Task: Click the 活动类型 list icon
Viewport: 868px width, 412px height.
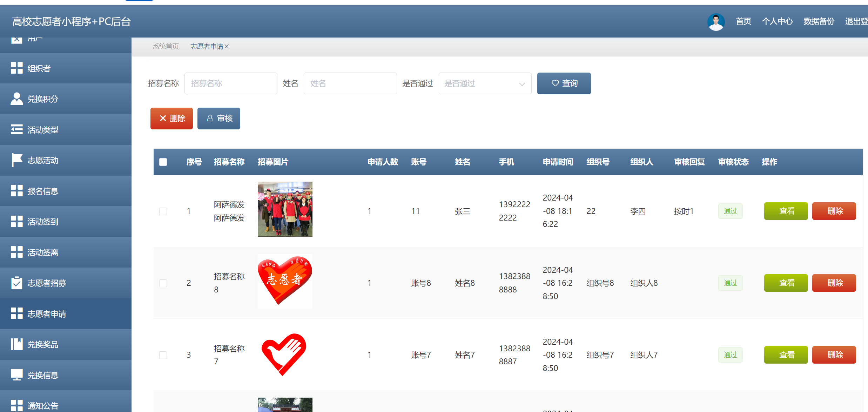Action: click(x=16, y=129)
